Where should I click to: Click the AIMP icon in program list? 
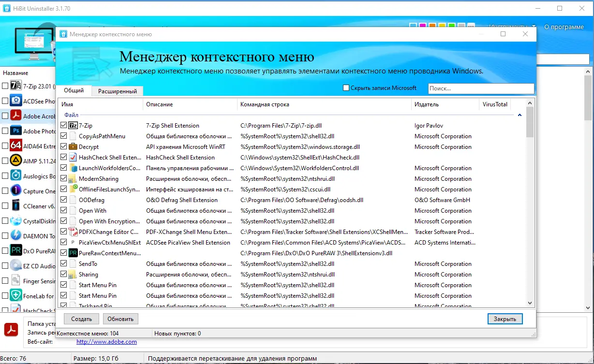16,161
